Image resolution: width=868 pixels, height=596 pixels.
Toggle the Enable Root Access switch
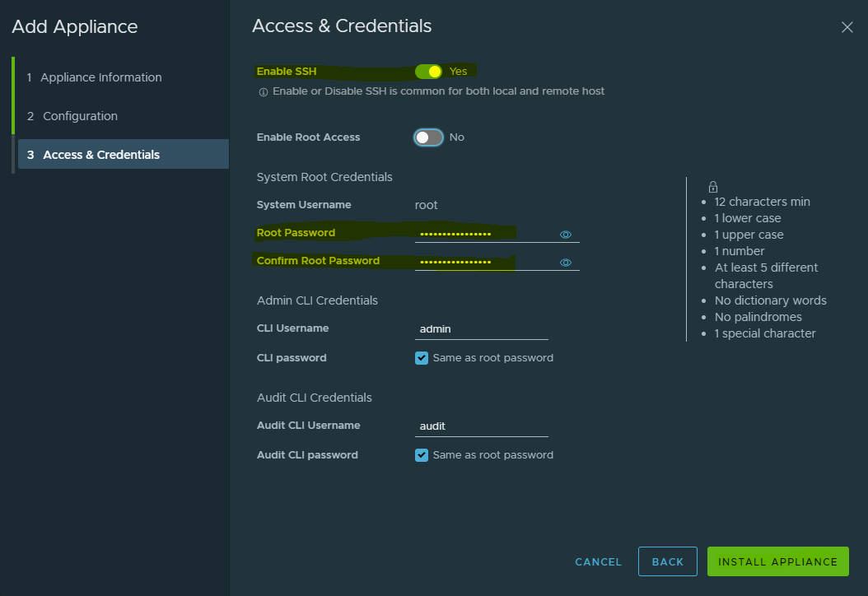[x=428, y=137]
